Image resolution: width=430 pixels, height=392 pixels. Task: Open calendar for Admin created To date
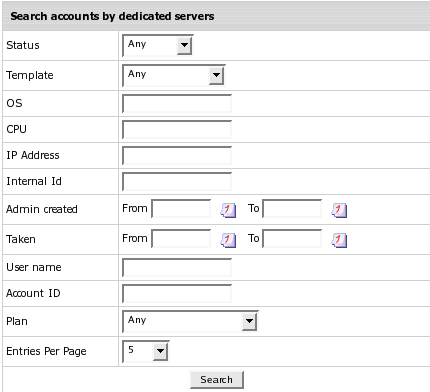tap(339, 210)
